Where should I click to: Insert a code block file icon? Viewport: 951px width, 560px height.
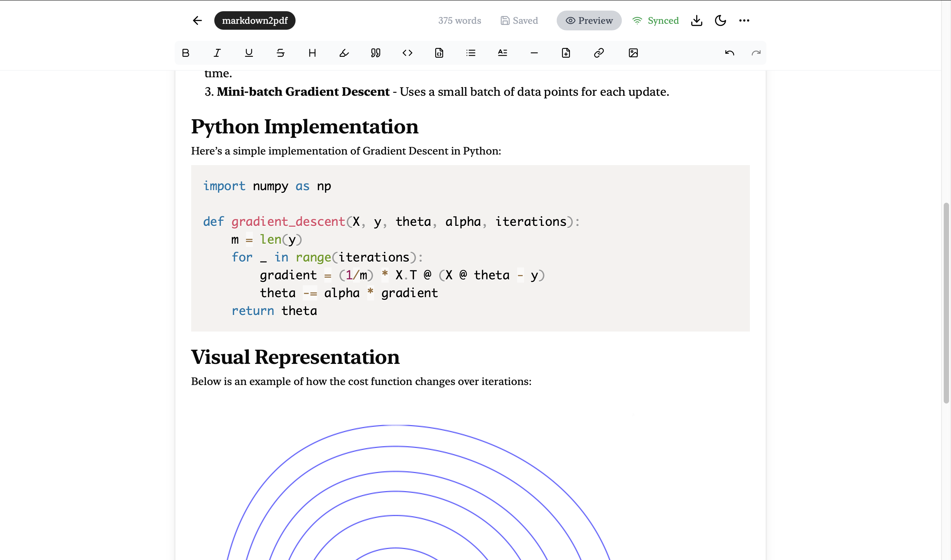[439, 53]
